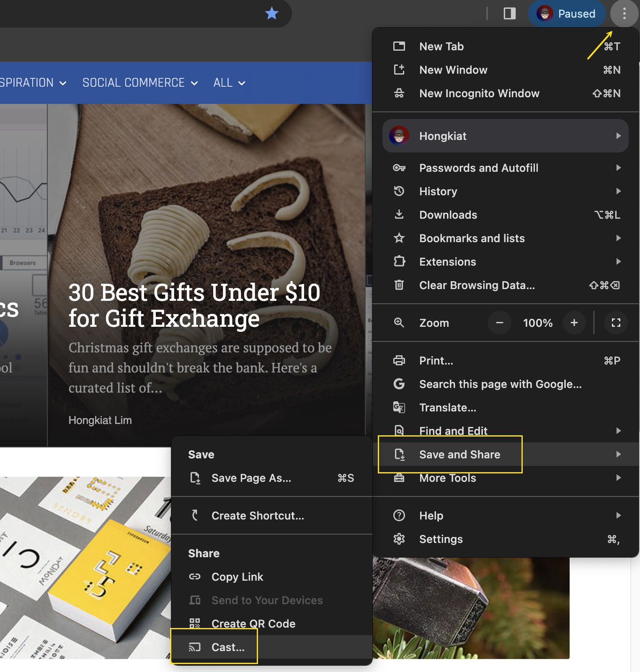Click the blue bookmark star icon
640x672 pixels.
coord(272,13)
